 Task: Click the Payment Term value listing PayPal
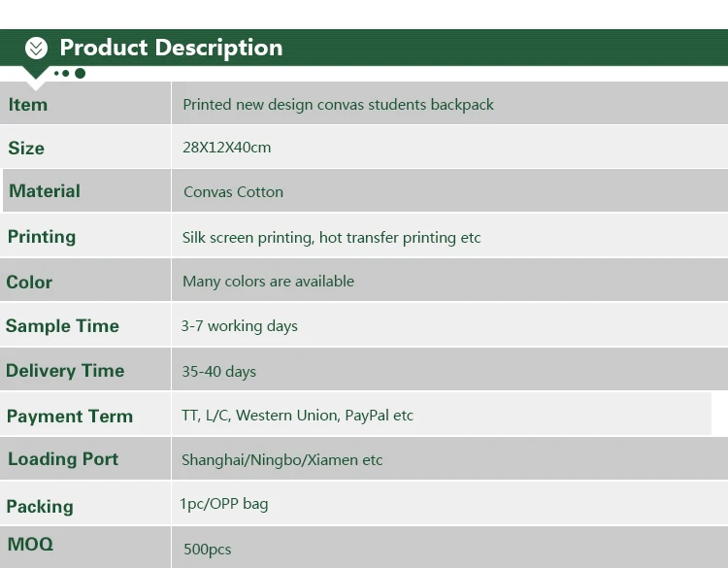tap(297, 416)
